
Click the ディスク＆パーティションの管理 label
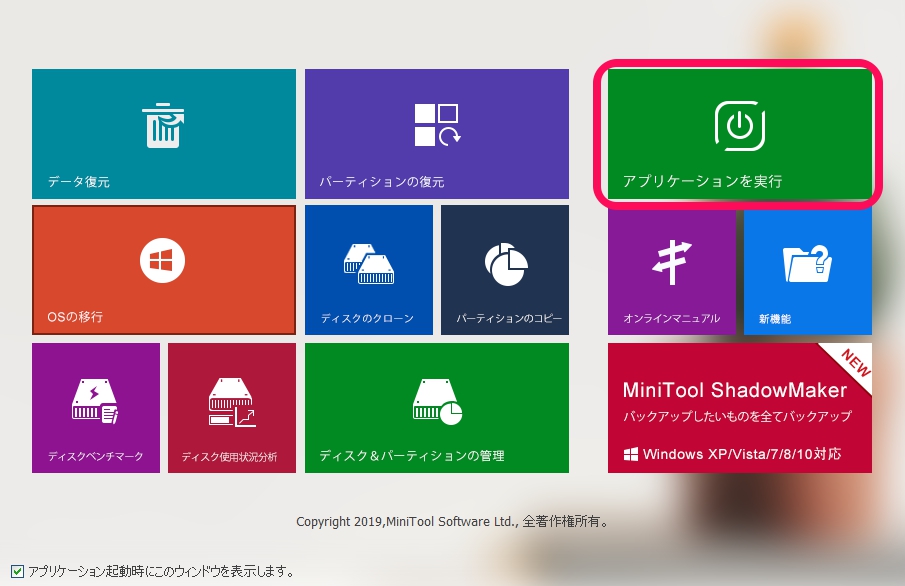click(x=412, y=456)
